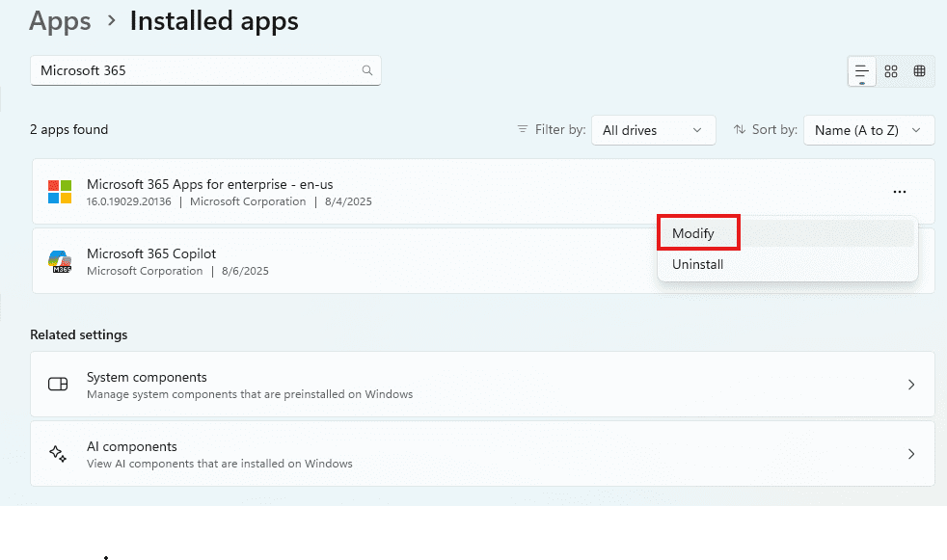Click the search magnifier icon
Screen dimensions: 947x560
pyautogui.click(x=366, y=70)
